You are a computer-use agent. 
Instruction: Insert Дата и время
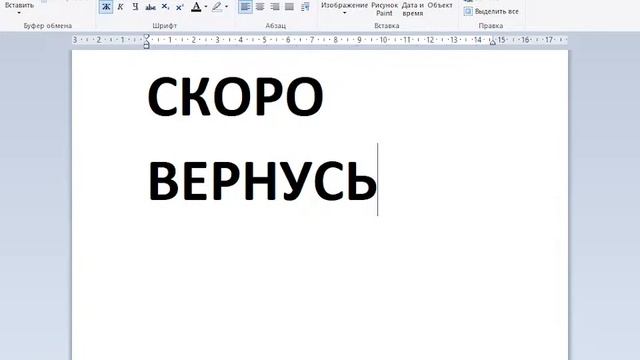pyautogui.click(x=413, y=9)
